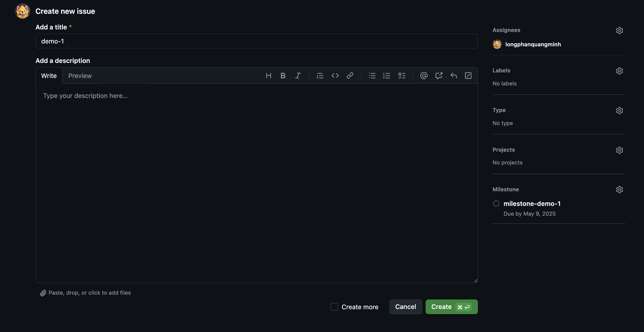
Task: Submit the issue with Create button
Action: pos(452,307)
